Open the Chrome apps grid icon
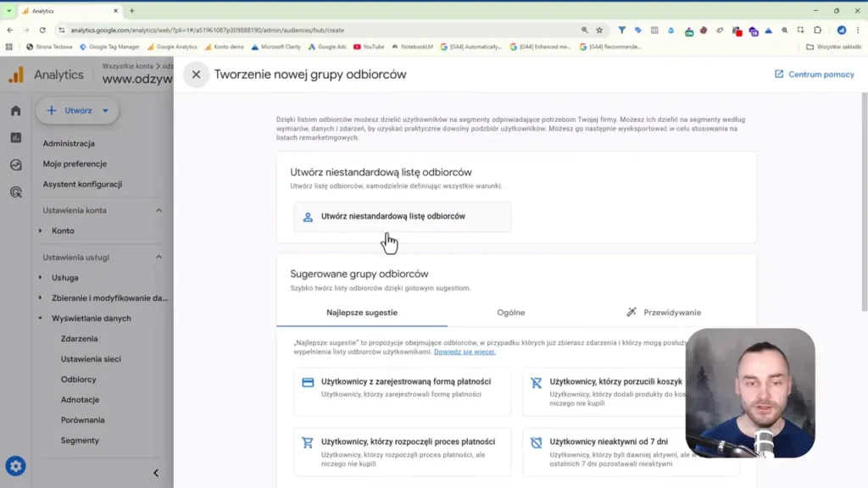The image size is (868, 488). pos(8,47)
